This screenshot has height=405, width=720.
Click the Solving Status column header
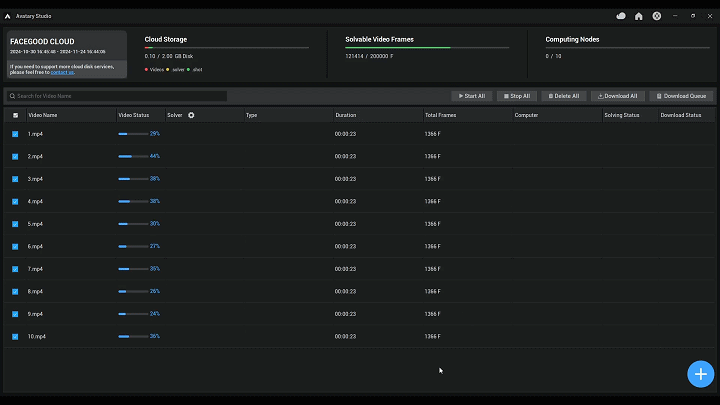(x=622, y=115)
